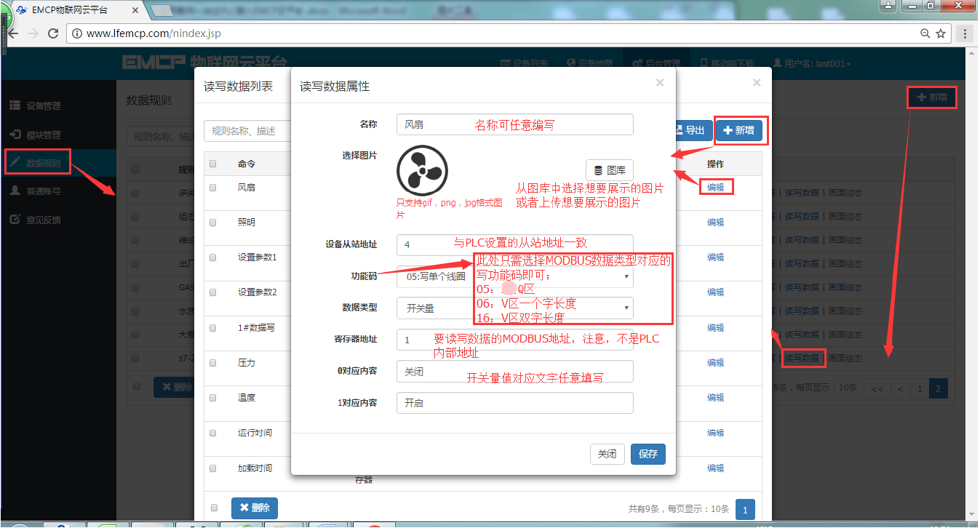Toggle the select-all checkbox beside 命令

coord(213,164)
